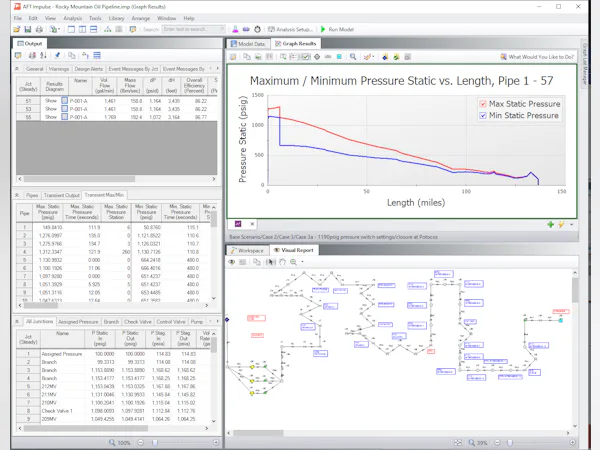Open the Tools menu
The image size is (600, 450).
tap(95, 18)
